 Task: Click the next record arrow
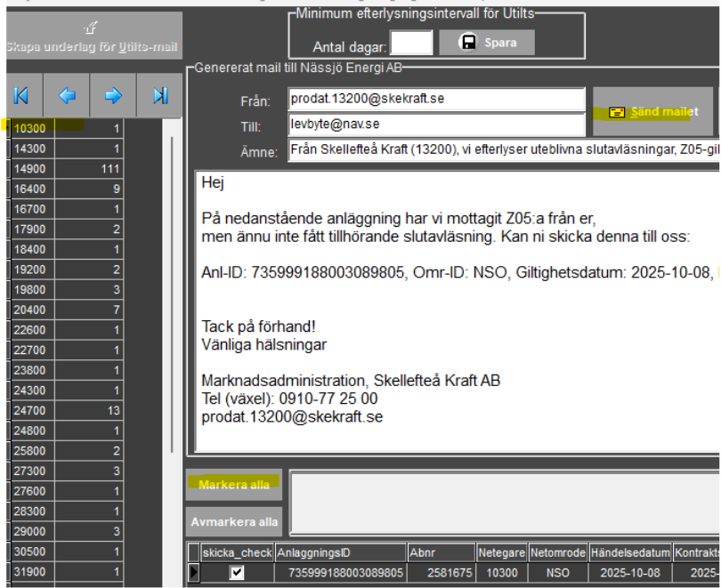pyautogui.click(x=114, y=95)
